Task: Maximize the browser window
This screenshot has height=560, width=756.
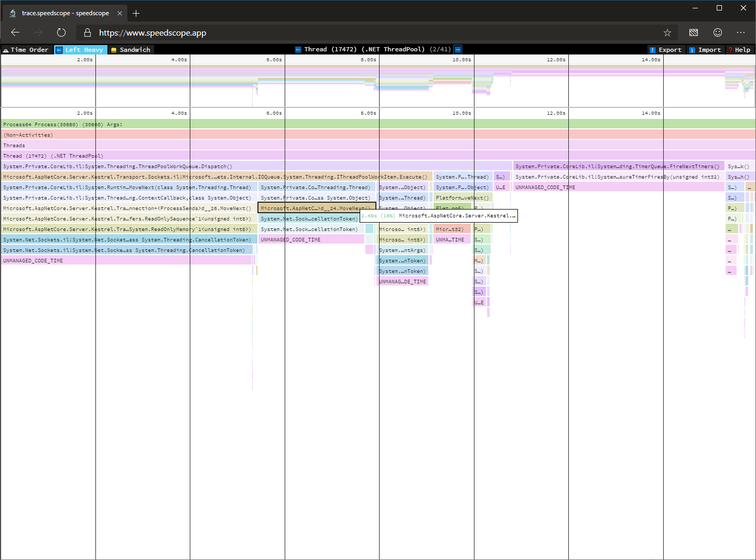Action: tap(719, 8)
